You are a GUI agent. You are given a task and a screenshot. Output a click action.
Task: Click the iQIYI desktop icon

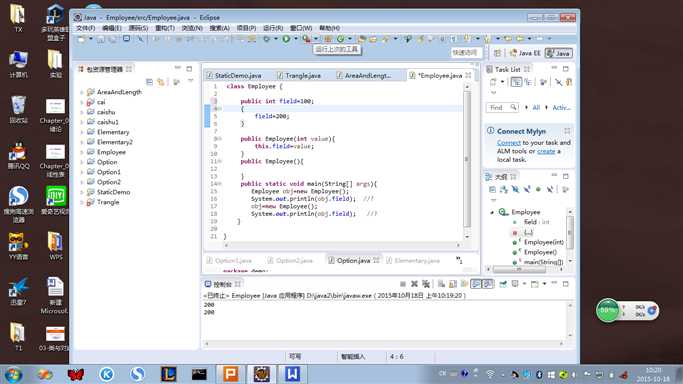(x=55, y=200)
